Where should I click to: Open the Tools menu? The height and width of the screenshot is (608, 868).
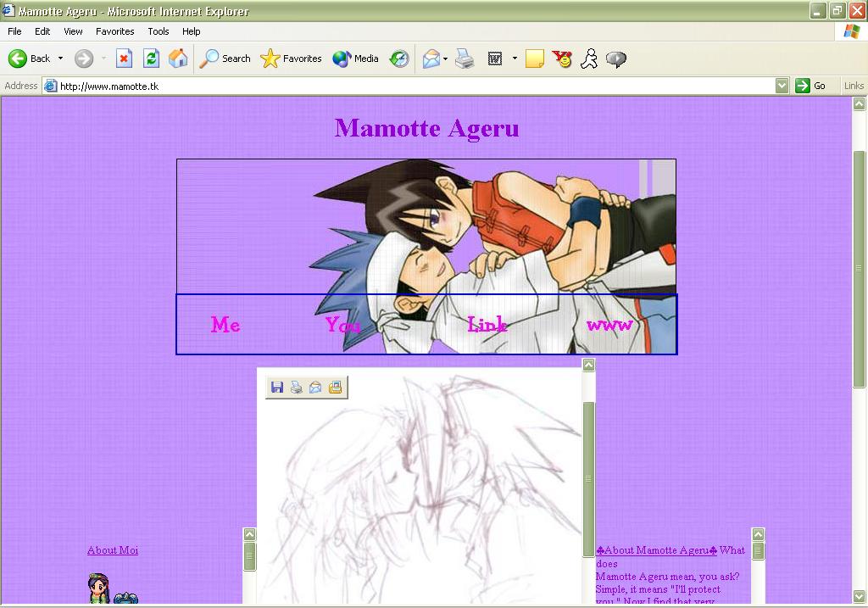point(159,31)
